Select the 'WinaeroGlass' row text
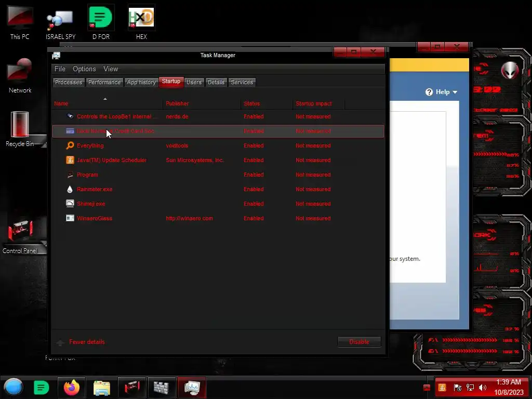 (x=95, y=218)
